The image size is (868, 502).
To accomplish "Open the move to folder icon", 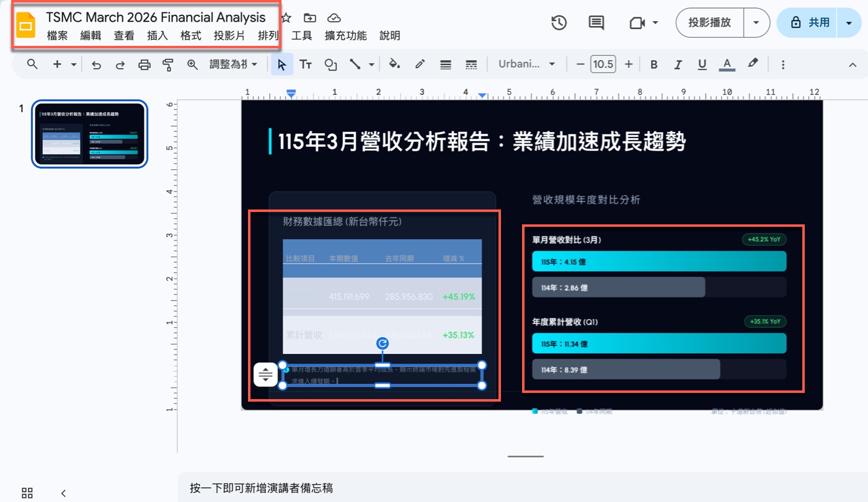I will 310,18.
